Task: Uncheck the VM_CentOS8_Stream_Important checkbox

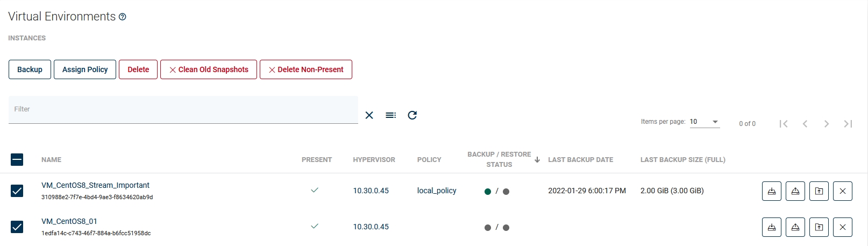Action: (17, 191)
